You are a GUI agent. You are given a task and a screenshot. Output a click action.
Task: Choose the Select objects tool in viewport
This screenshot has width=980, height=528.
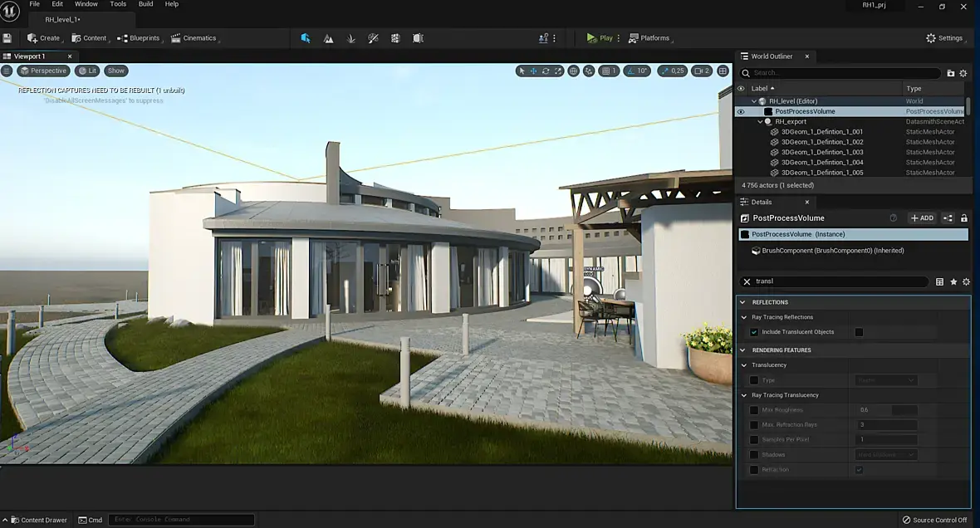click(x=522, y=71)
